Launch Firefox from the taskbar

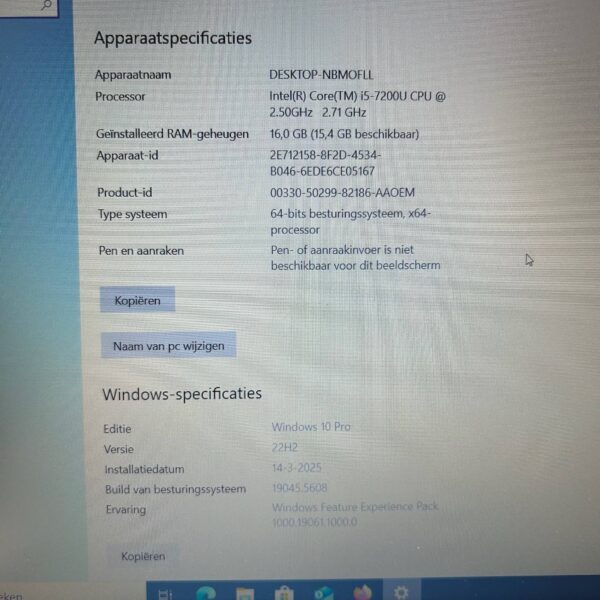pos(363,593)
